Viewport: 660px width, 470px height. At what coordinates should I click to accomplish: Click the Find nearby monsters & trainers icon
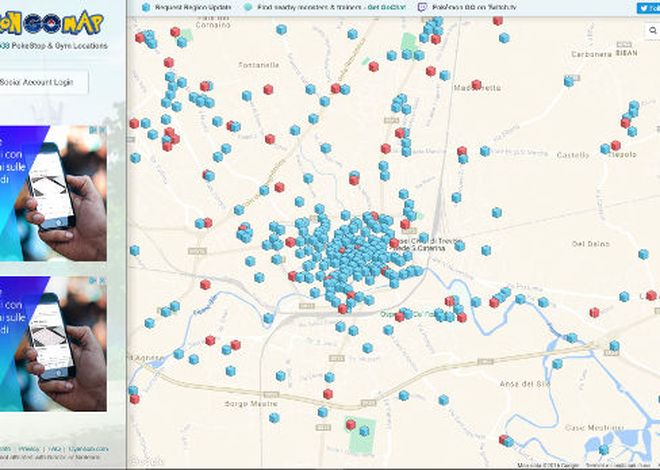[248, 7]
